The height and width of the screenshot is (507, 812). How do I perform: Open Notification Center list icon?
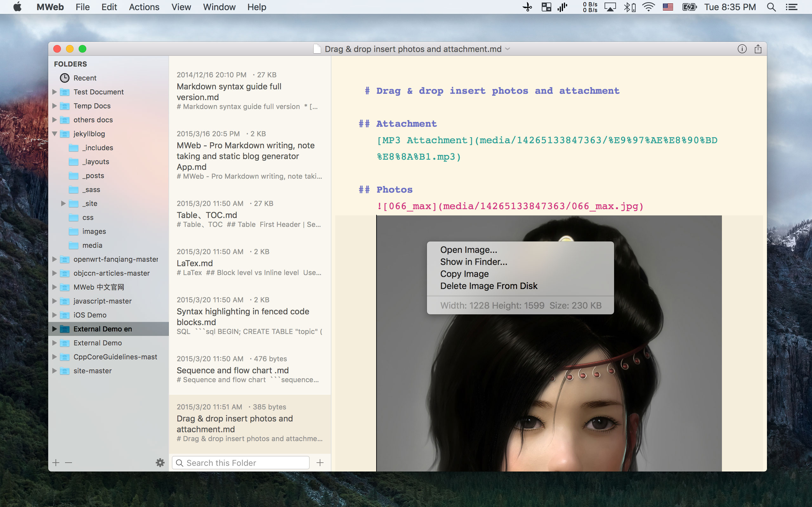pyautogui.click(x=791, y=7)
